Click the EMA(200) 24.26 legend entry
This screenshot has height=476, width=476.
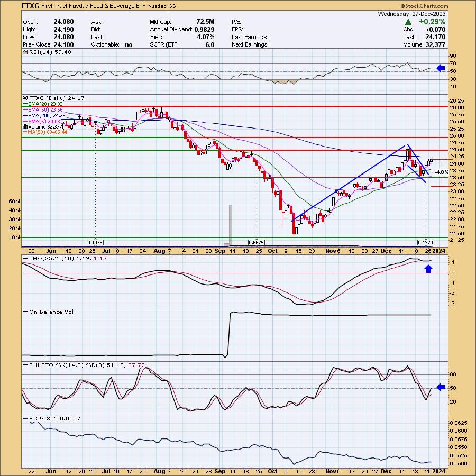click(x=47, y=115)
